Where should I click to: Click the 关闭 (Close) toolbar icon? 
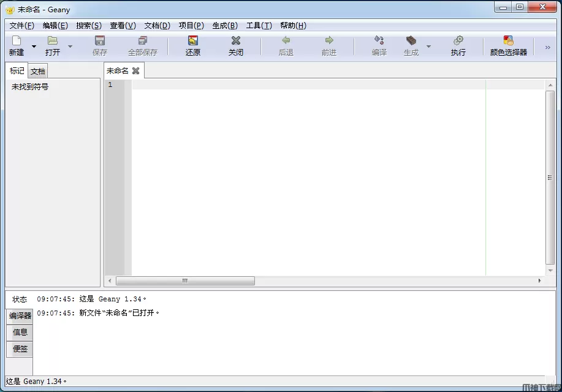pyautogui.click(x=236, y=40)
